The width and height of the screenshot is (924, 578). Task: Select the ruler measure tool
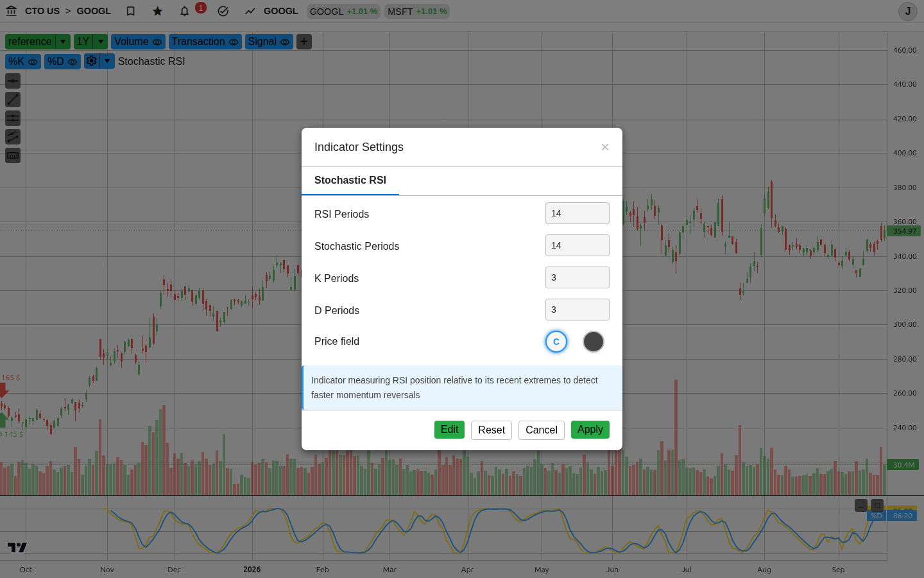[x=13, y=155]
